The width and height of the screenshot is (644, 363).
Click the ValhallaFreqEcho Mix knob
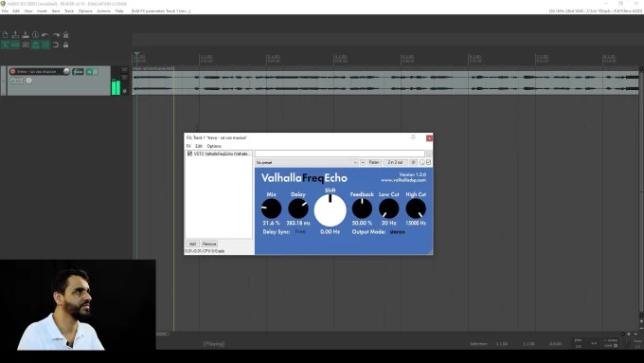(x=271, y=209)
